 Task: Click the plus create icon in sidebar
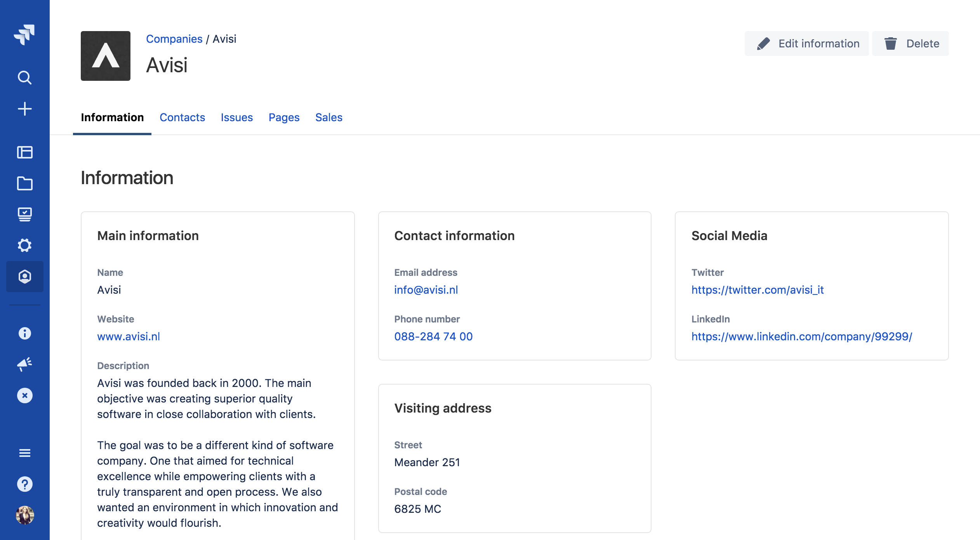click(24, 109)
